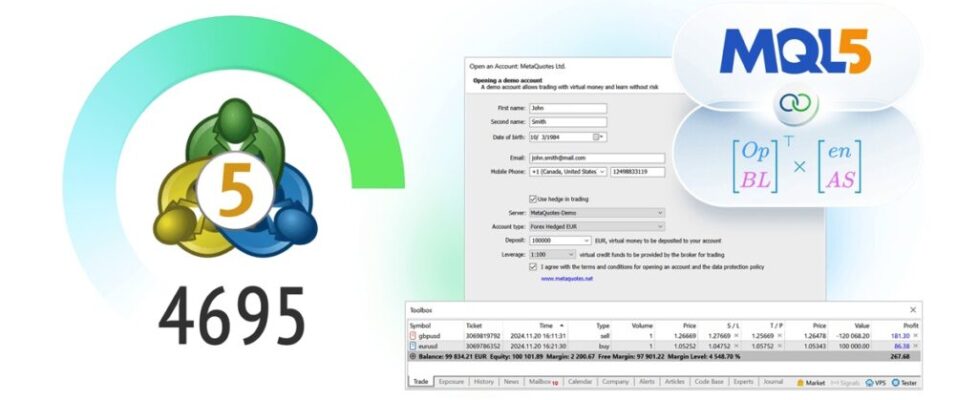This screenshot has width=978, height=400.
Task: Open the Market section in the Toolbox
Action: [811, 382]
